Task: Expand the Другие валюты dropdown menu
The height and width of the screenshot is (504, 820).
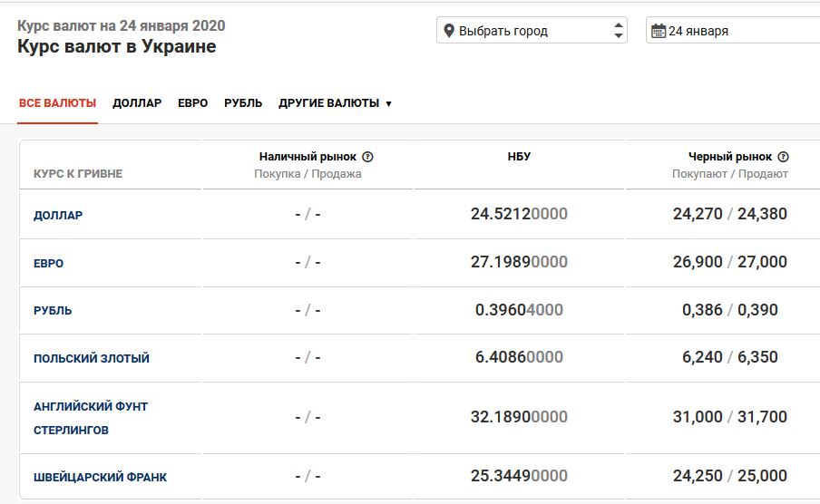Action: tap(335, 103)
